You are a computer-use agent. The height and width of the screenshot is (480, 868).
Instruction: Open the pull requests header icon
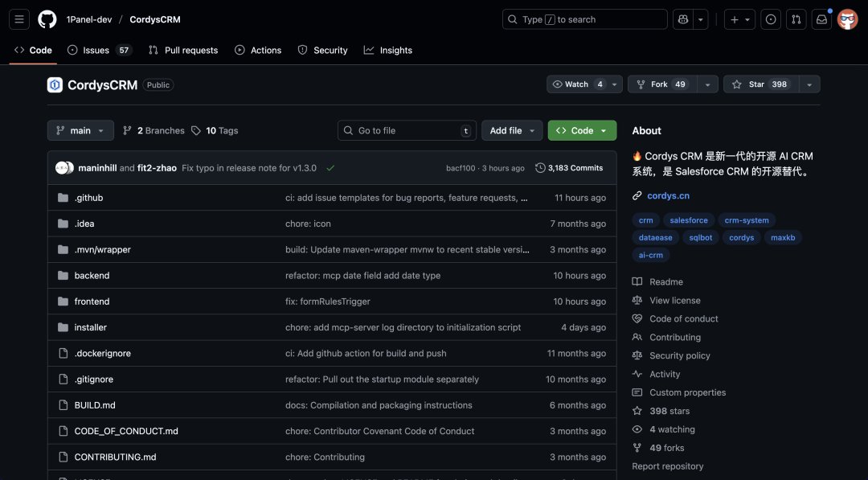(x=796, y=19)
